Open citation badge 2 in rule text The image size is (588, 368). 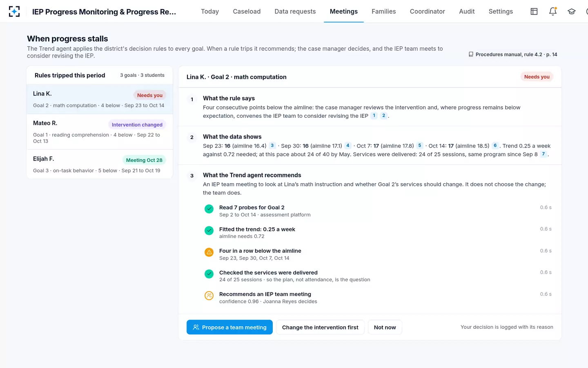(x=384, y=116)
